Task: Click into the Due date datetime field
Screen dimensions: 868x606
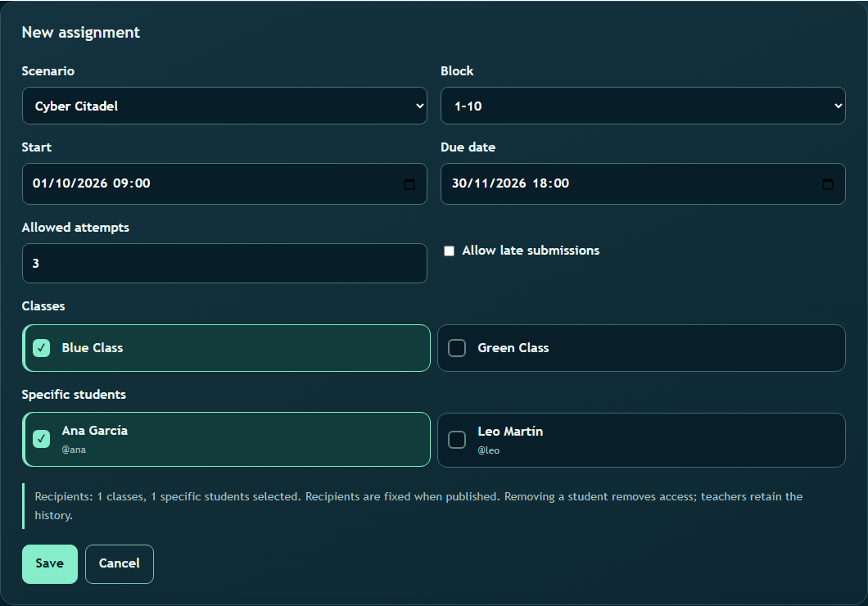Action: click(643, 183)
